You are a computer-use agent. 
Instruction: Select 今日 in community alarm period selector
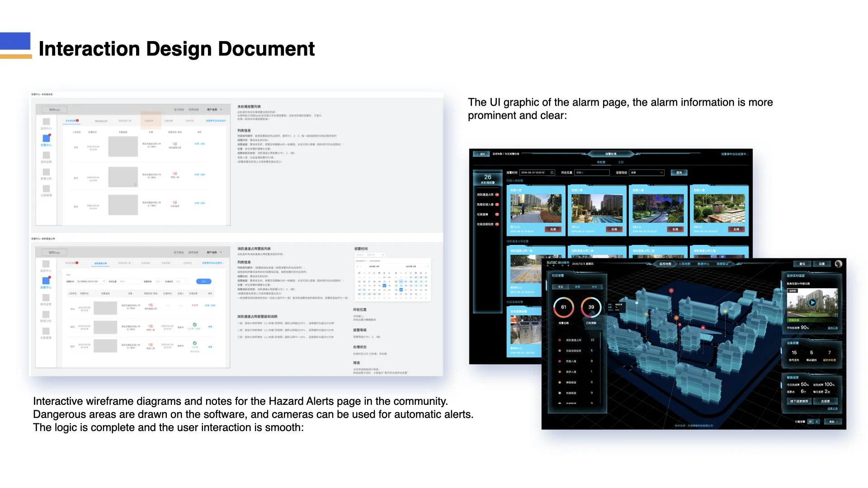(561, 287)
